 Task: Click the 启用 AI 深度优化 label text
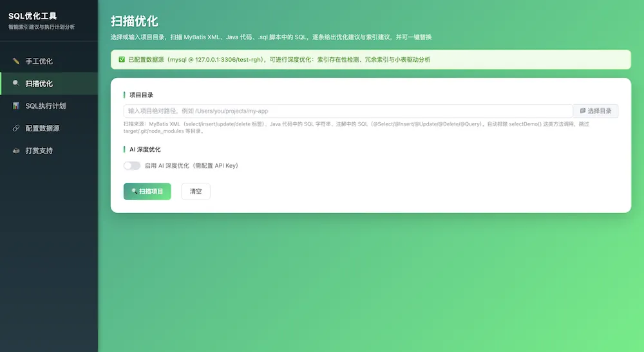tap(191, 166)
